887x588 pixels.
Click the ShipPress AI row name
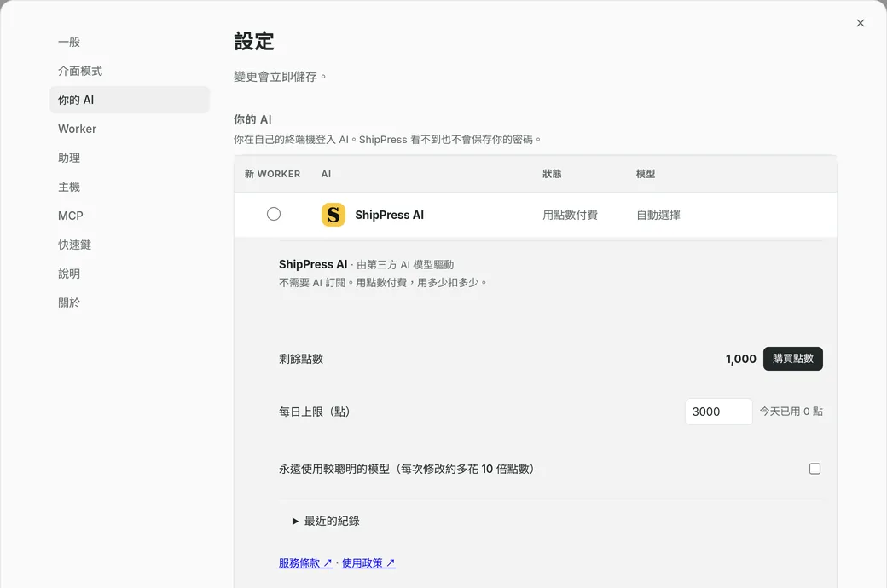point(389,215)
